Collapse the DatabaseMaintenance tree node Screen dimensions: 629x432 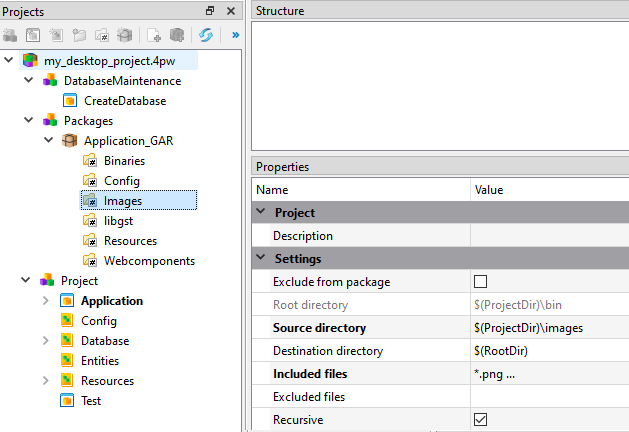point(28,81)
